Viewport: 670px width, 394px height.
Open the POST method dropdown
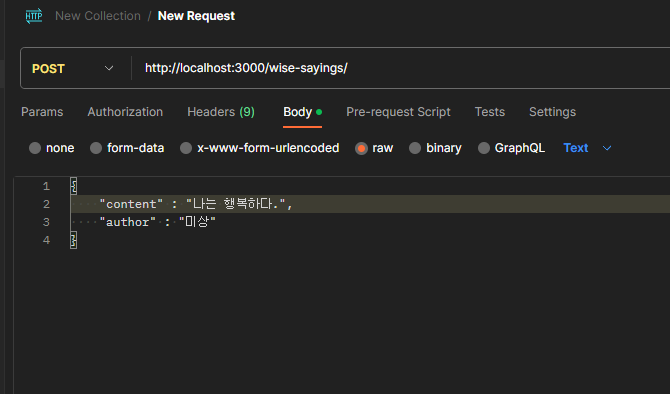[x=73, y=68]
